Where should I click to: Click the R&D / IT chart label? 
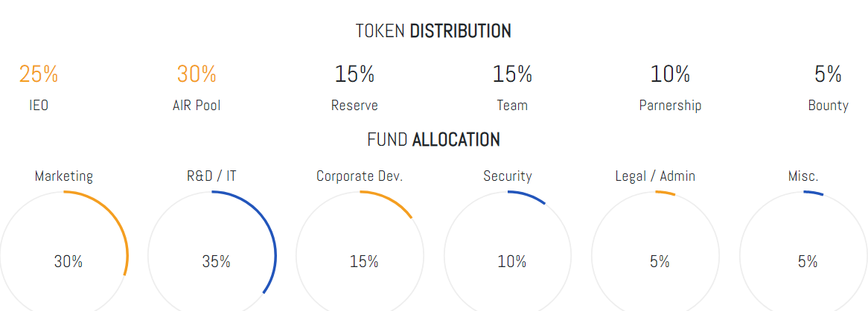click(x=212, y=176)
